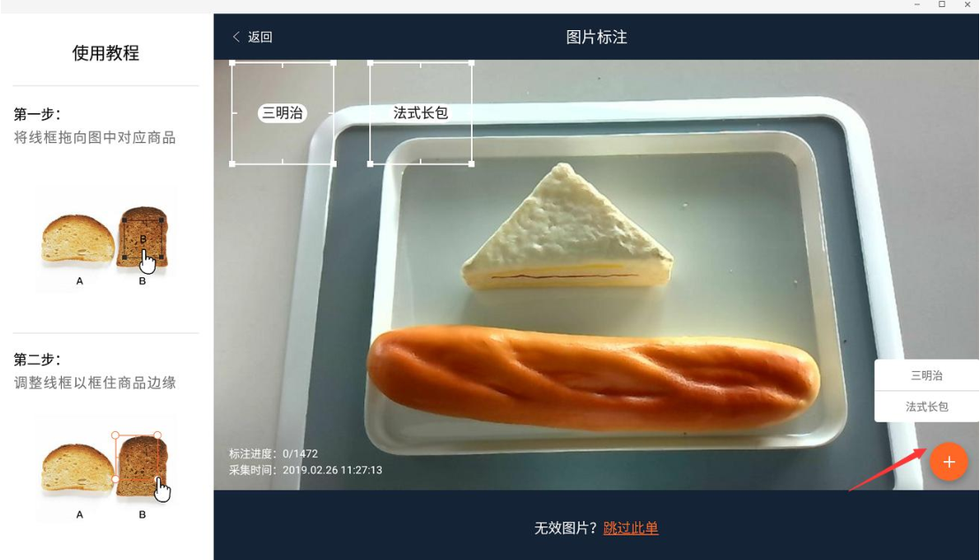Click the orange plus add button
The height and width of the screenshot is (560, 980).
(949, 462)
